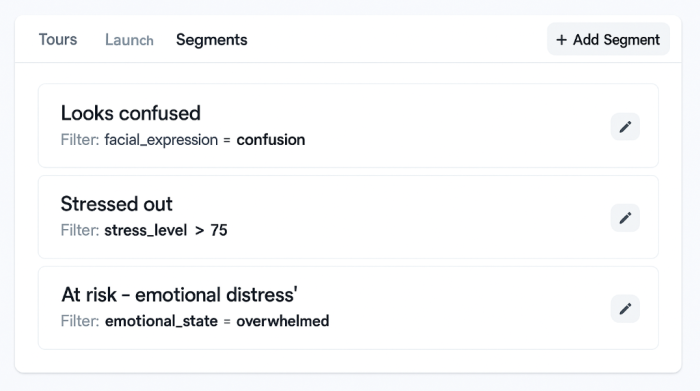Select the Looks confused segment title

(x=130, y=113)
